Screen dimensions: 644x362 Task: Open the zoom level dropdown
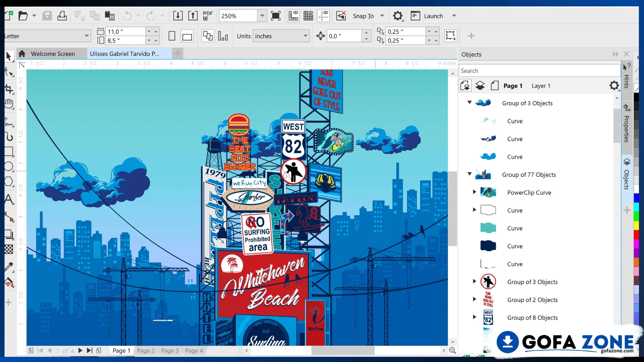pos(262,16)
